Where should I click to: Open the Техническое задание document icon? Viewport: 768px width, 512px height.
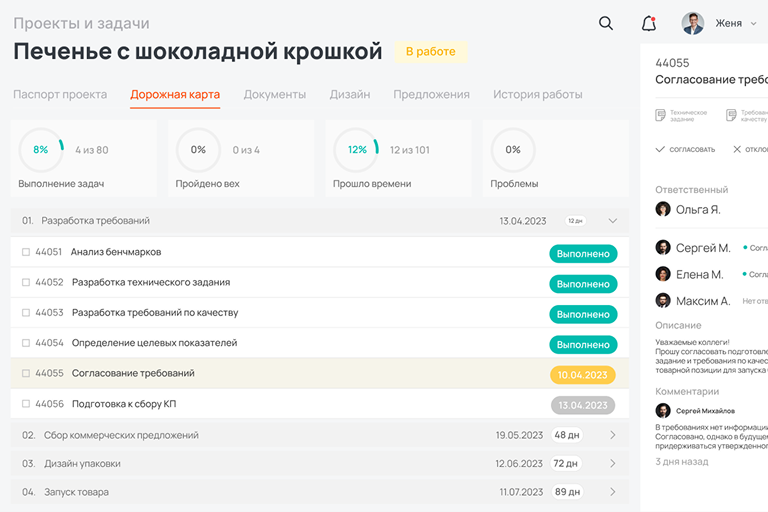point(660,116)
